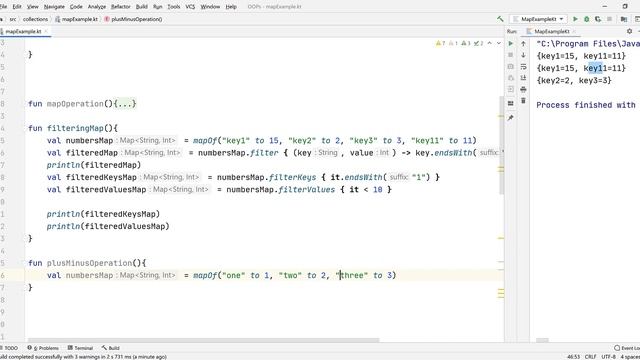
Task: Run with coverage from the main toolbar
Action: click(x=598, y=19)
